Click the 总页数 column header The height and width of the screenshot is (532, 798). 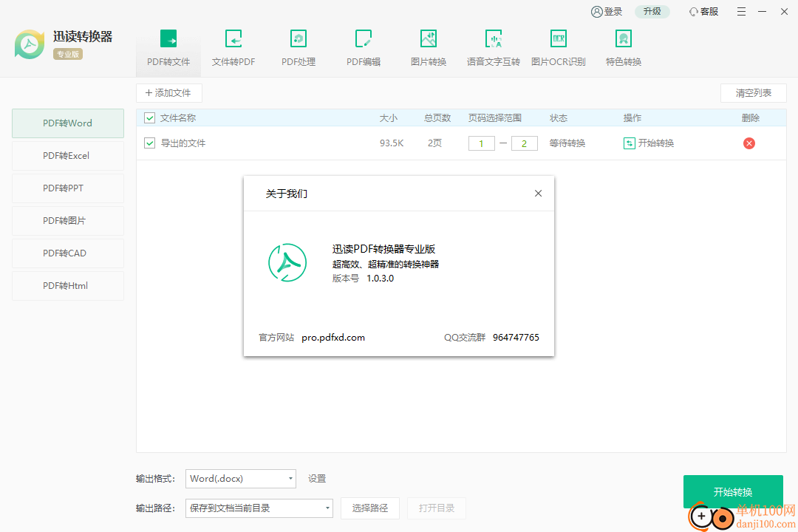[x=437, y=118]
